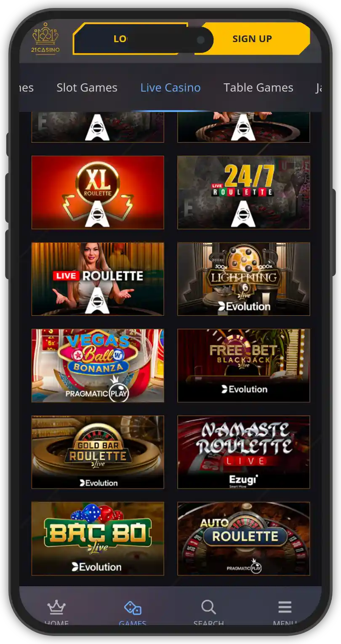Open Auto Roulette Pragmatic Play tile

click(x=244, y=539)
